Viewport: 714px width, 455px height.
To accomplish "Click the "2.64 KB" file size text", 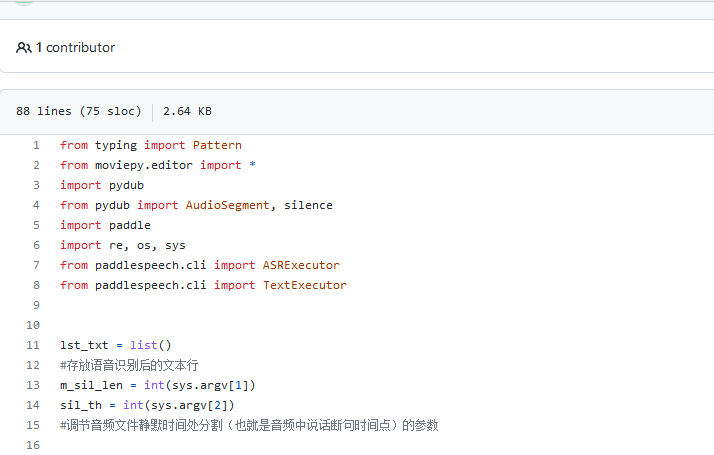I will pyautogui.click(x=187, y=112).
